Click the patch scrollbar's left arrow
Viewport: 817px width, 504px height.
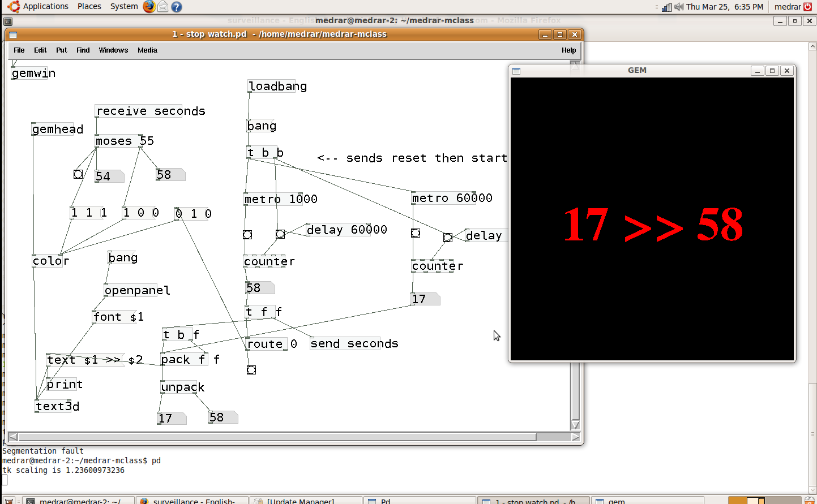click(x=13, y=437)
